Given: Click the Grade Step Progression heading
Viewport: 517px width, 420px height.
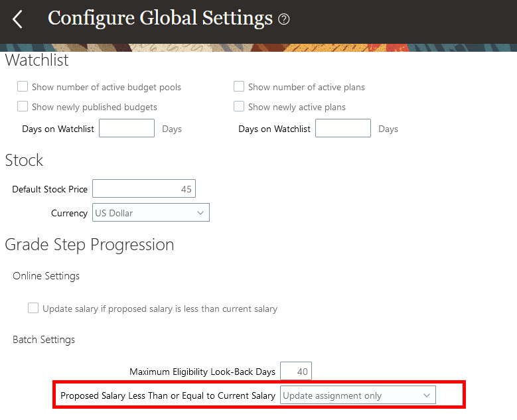Looking at the screenshot, I should [x=90, y=245].
